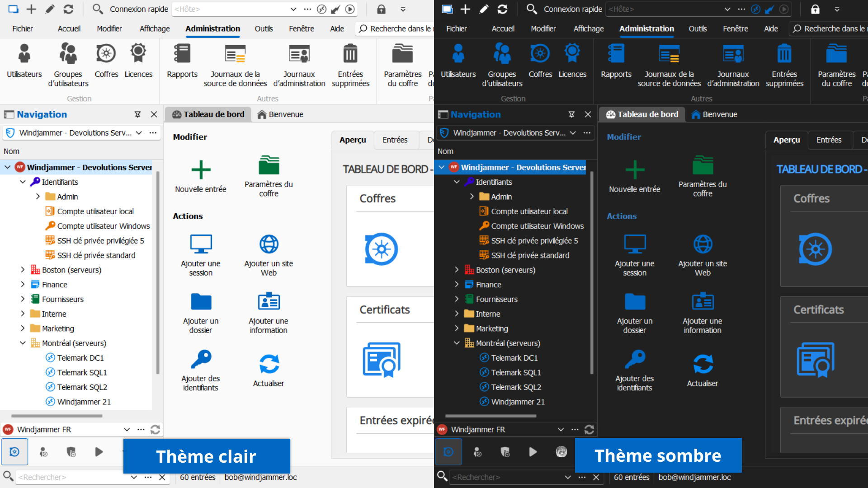Click Coffres ribbon icon in dark theme
Viewport: 868px width, 488px height.
[540, 54]
